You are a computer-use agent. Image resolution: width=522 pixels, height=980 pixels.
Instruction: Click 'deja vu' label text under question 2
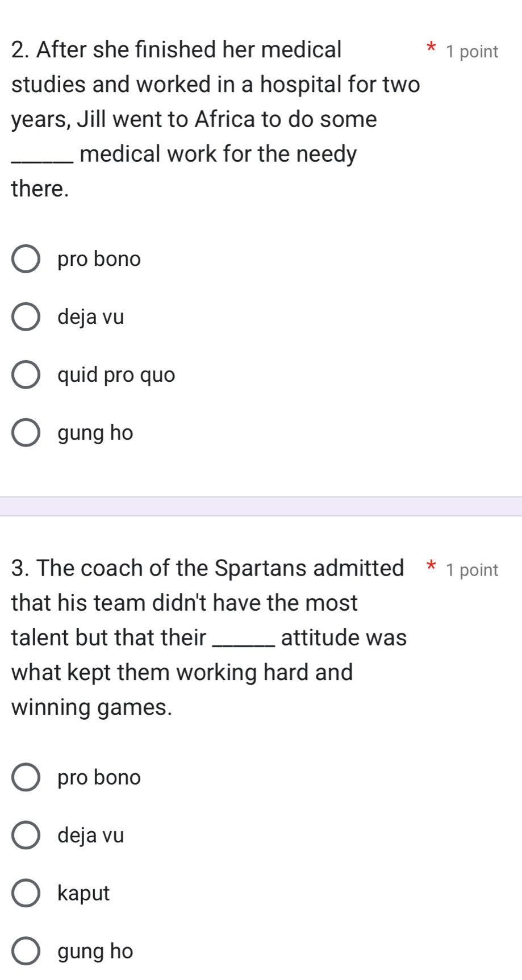(91, 317)
